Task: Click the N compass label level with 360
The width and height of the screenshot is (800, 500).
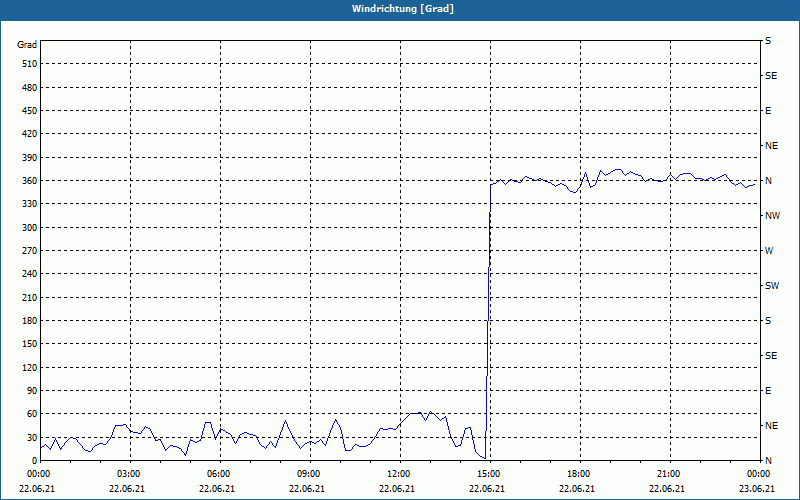Action: (x=768, y=181)
